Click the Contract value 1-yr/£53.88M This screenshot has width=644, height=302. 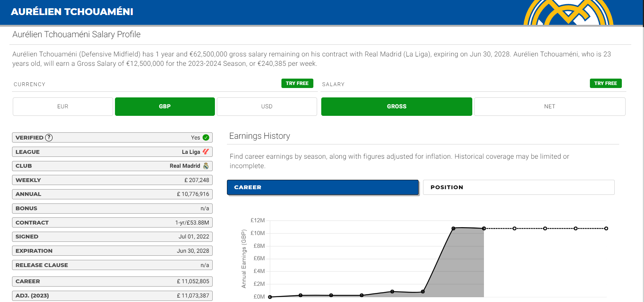(x=192, y=223)
